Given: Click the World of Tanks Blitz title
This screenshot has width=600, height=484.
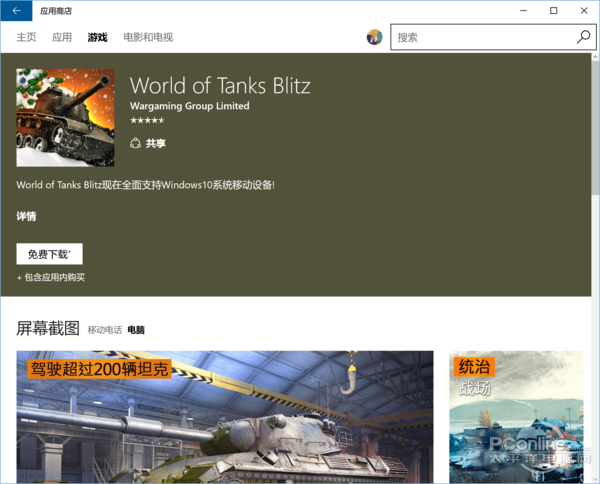Looking at the screenshot, I should pyautogui.click(x=220, y=85).
